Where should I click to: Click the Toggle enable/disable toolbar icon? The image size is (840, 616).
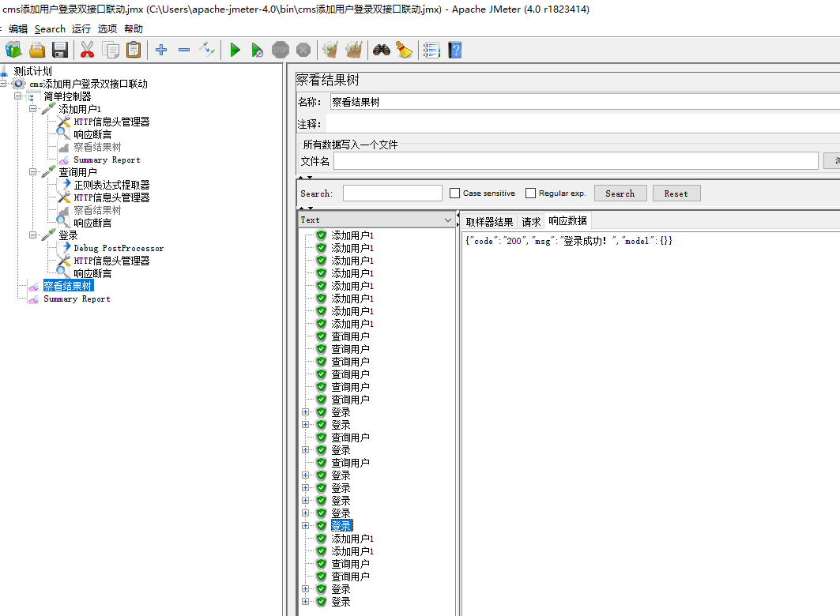click(x=207, y=50)
